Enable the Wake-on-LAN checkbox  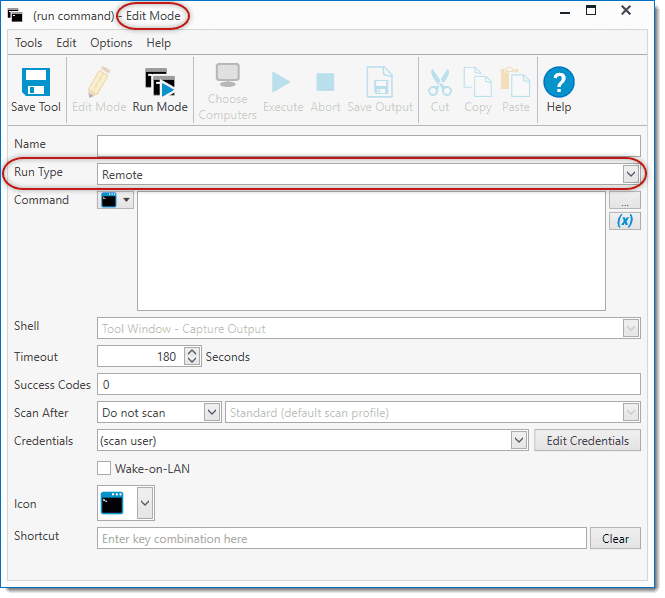coord(104,468)
